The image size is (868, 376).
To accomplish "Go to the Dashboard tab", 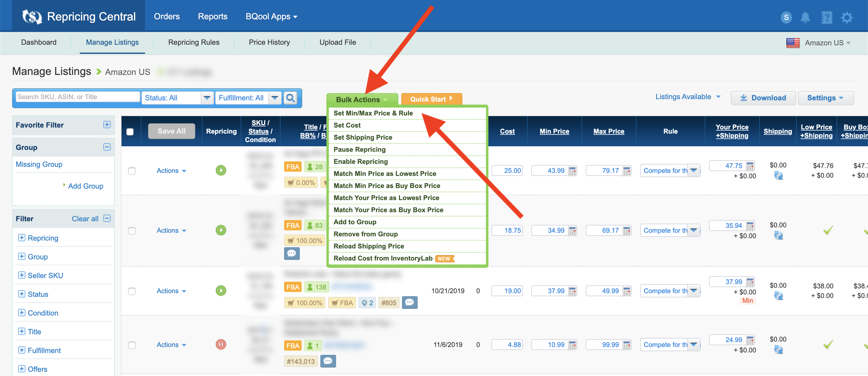I will pyautogui.click(x=39, y=42).
